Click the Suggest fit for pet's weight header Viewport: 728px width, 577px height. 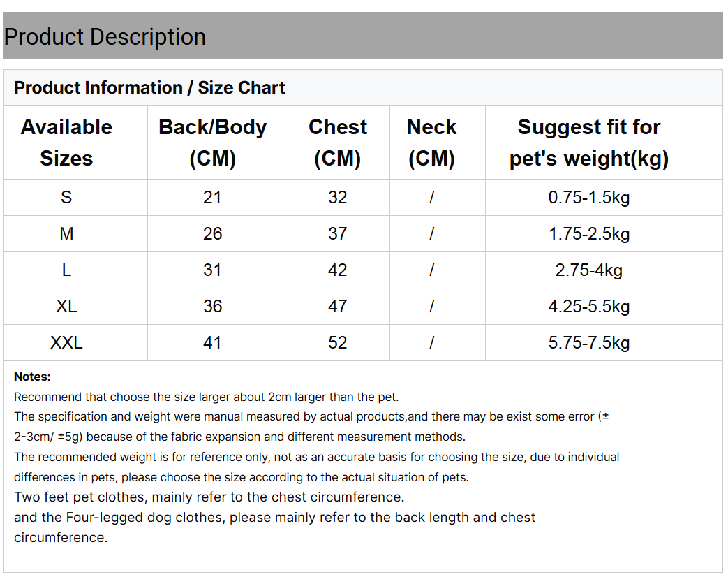(x=589, y=143)
